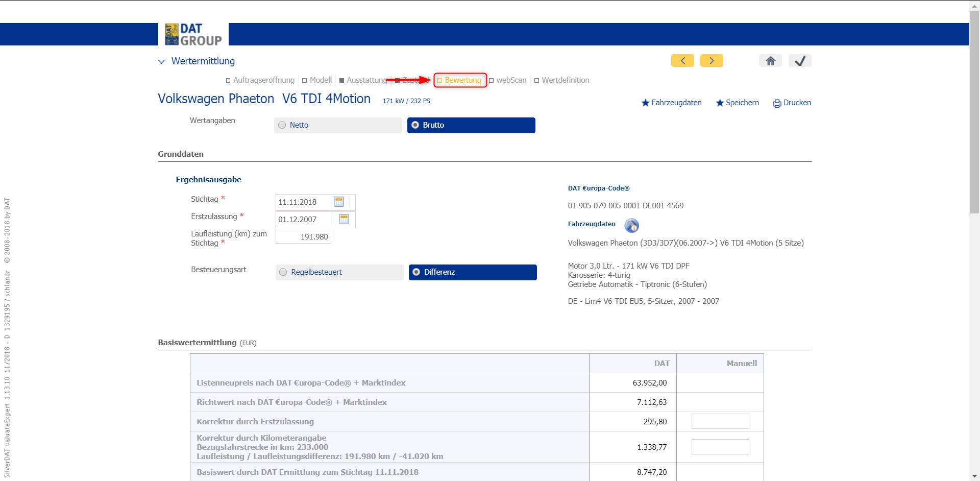This screenshot has height=481, width=980.
Task: Click the checkmark finish icon
Action: 800,61
